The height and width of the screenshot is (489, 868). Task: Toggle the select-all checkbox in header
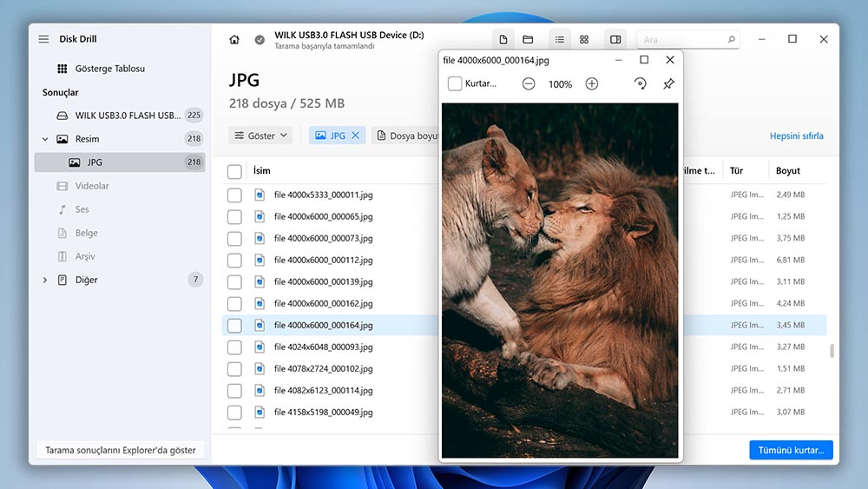pyautogui.click(x=234, y=171)
